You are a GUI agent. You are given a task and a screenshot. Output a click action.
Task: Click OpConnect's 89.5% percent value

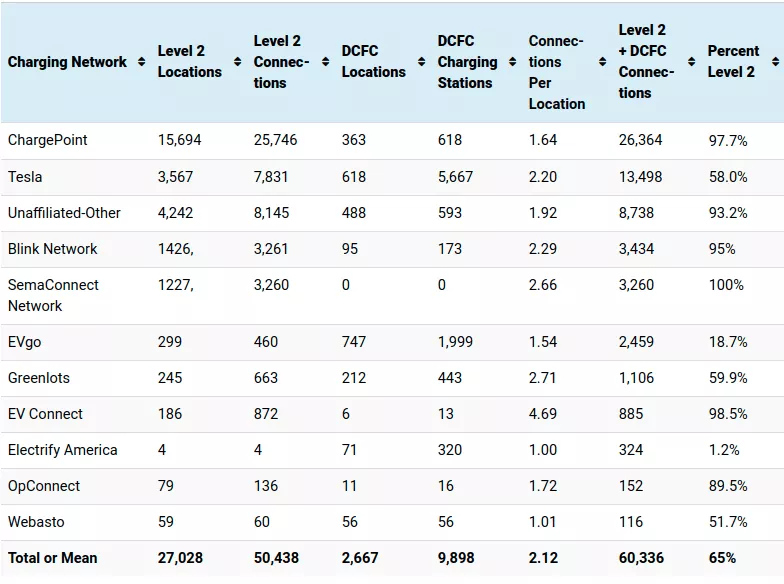728,486
